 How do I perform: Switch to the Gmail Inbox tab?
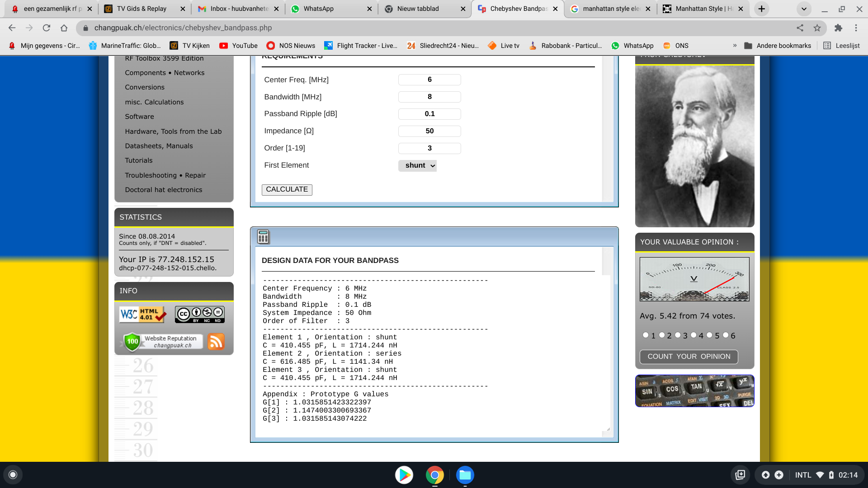point(239,9)
